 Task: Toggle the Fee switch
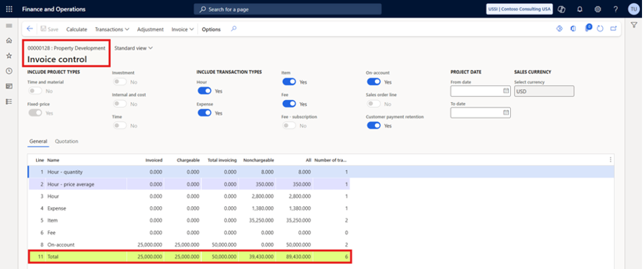pos(289,104)
